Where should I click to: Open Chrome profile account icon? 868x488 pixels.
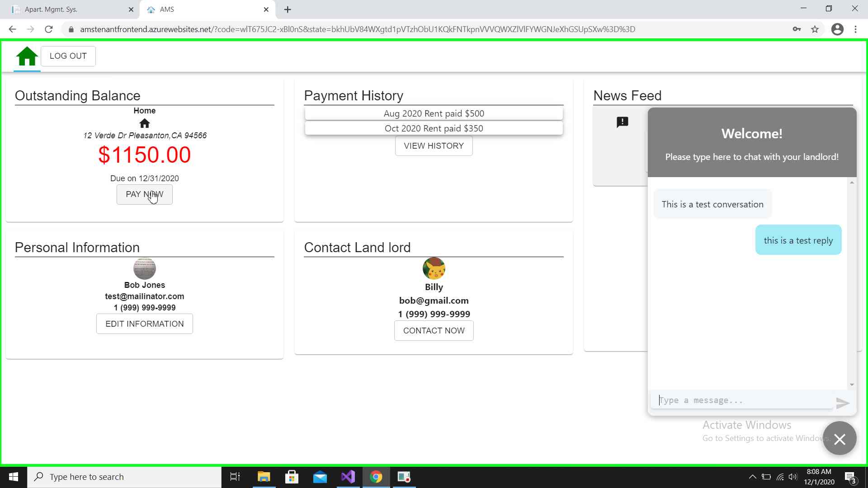[837, 29]
